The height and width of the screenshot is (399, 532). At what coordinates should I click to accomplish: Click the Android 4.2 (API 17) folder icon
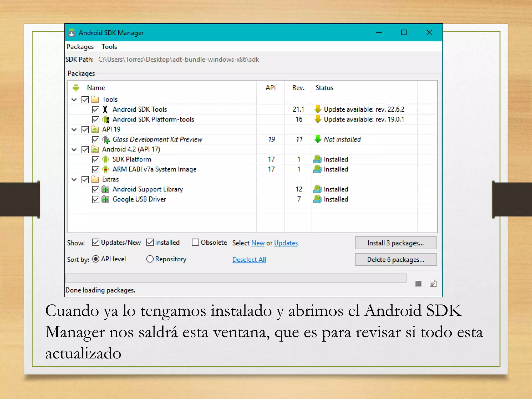click(x=95, y=149)
